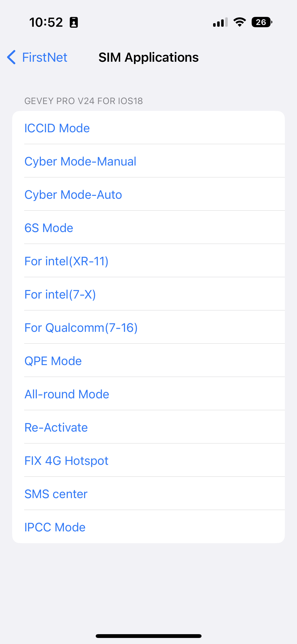297x644 pixels.
Task: Tap the cellular signal bars icon
Action: (x=220, y=22)
